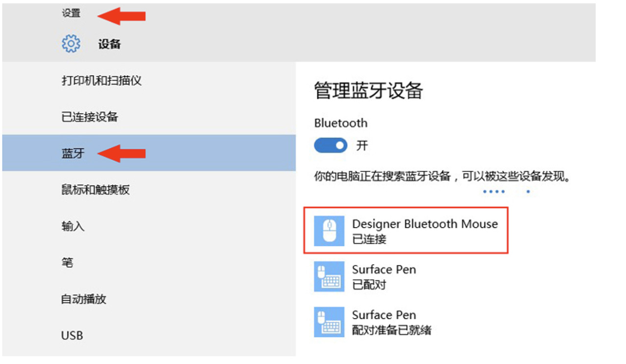Click the icon of the 配对准备已就绪 Surface Pen
626x364 pixels.
pos(329,321)
